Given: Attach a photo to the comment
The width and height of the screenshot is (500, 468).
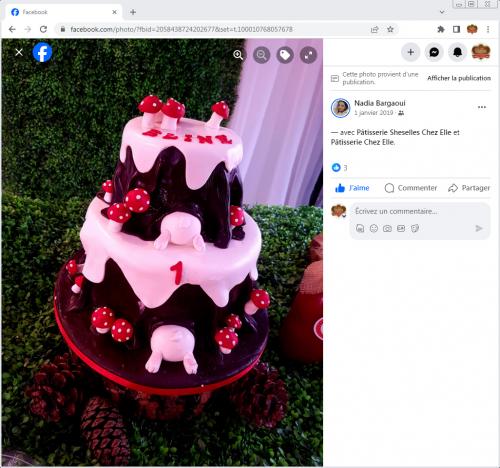Looking at the screenshot, I should (x=387, y=228).
